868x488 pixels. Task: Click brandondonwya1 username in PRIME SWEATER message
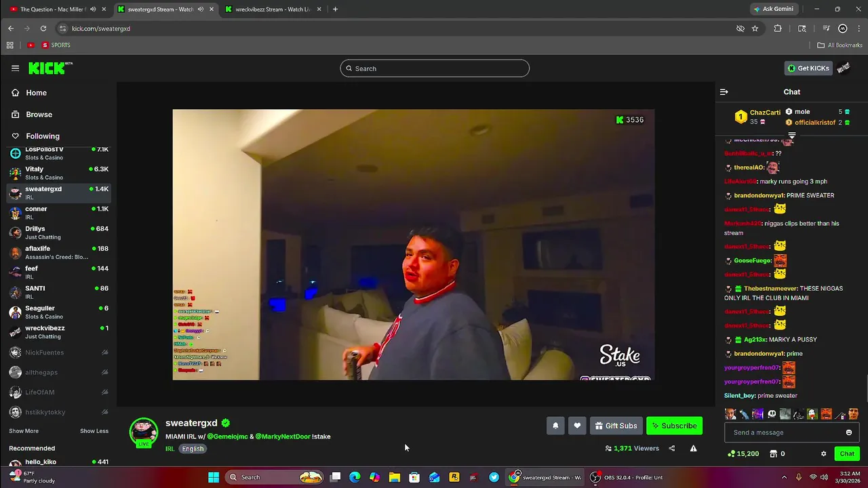(759, 195)
